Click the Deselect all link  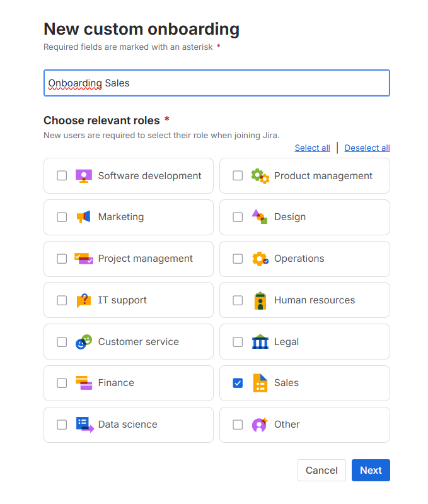coord(367,148)
